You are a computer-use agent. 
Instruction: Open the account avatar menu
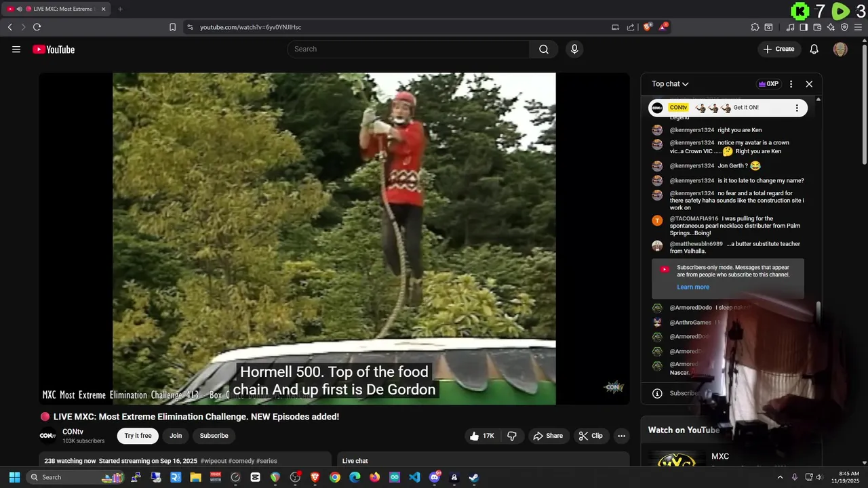[x=840, y=49]
